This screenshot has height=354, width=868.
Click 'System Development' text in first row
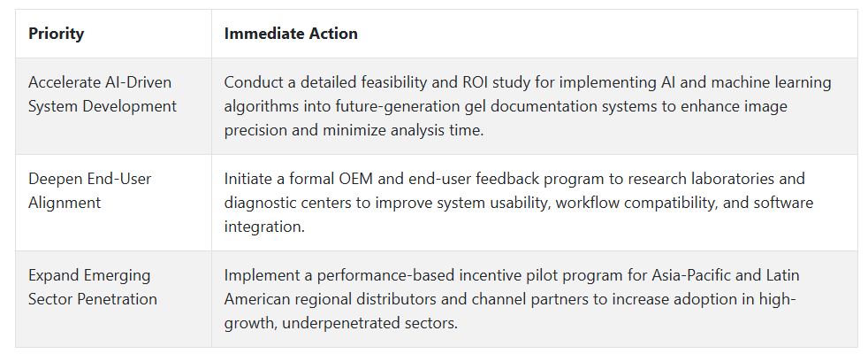coord(103,106)
